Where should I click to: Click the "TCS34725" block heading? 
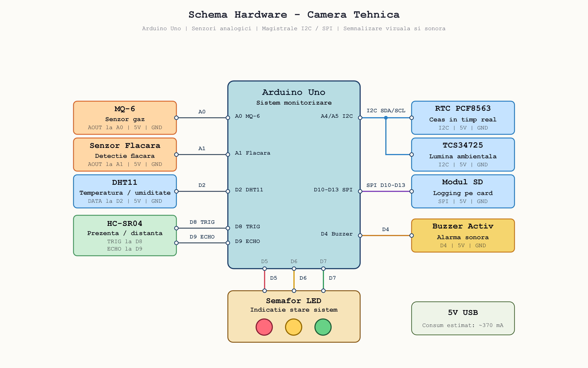[x=463, y=145]
